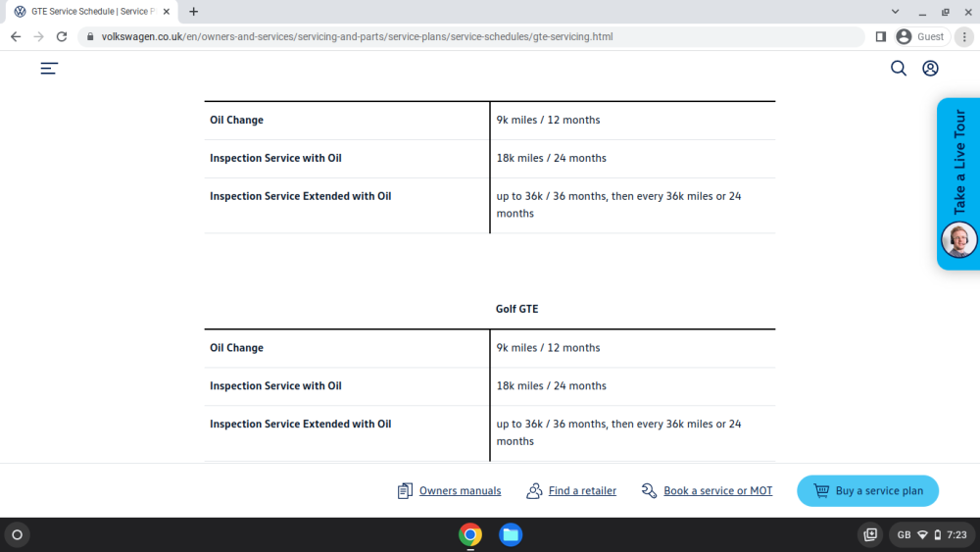980x552 pixels.
Task: Click the Find a retailer person icon
Action: coord(534,491)
